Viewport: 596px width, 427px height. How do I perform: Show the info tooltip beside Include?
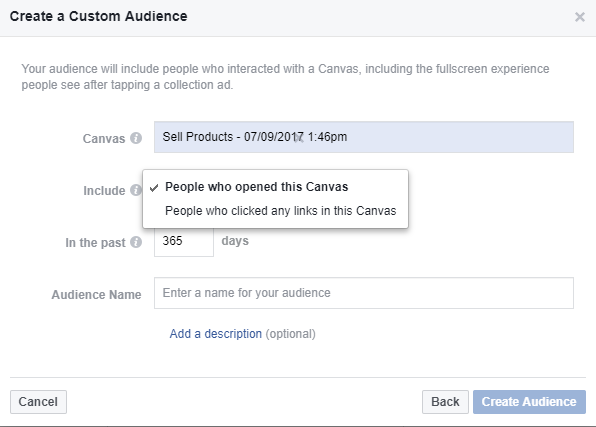pyautogui.click(x=136, y=190)
